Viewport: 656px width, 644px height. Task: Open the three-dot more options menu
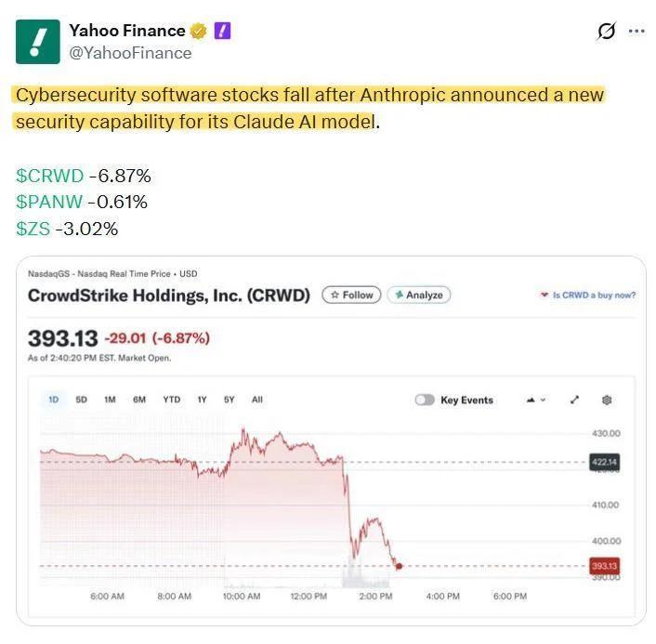pyautogui.click(x=636, y=31)
